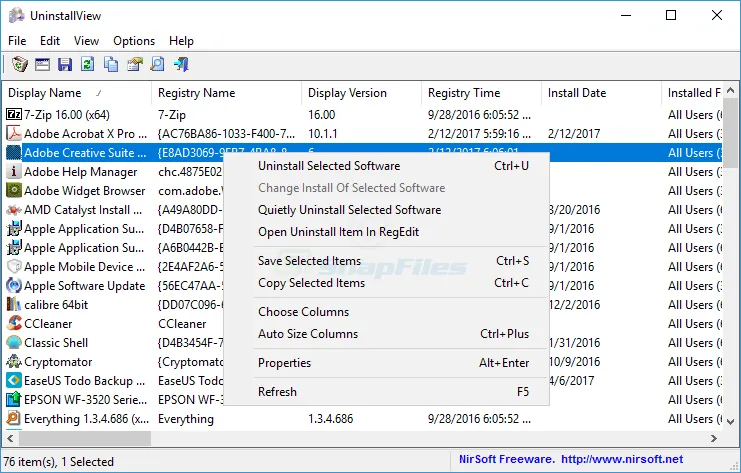The width and height of the screenshot is (741, 473).
Task: Open the Help menu
Action: point(181,41)
